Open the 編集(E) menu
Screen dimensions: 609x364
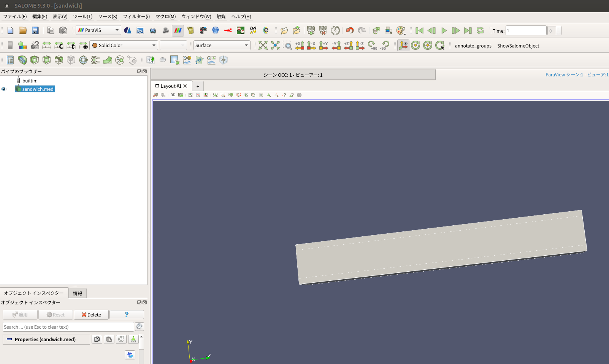coord(40,16)
